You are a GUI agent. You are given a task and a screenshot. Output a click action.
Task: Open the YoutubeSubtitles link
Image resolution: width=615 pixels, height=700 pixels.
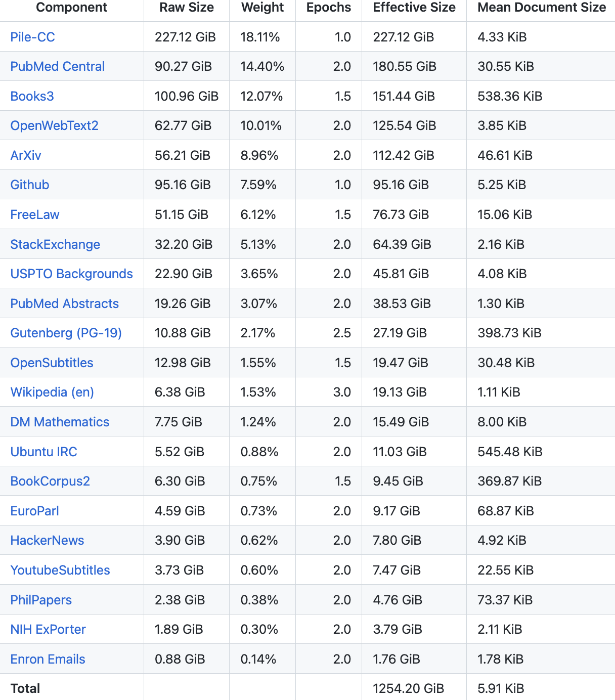pyautogui.click(x=60, y=570)
